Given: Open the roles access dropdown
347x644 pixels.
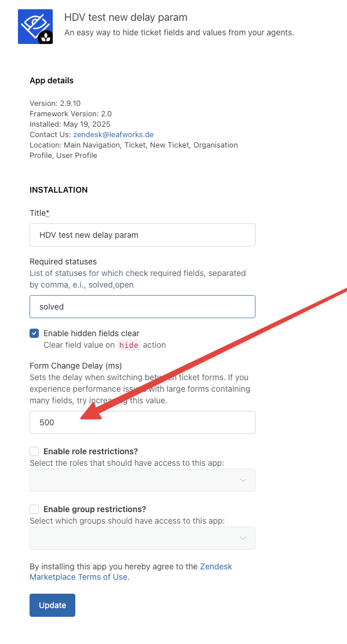Looking at the screenshot, I should pos(143,480).
